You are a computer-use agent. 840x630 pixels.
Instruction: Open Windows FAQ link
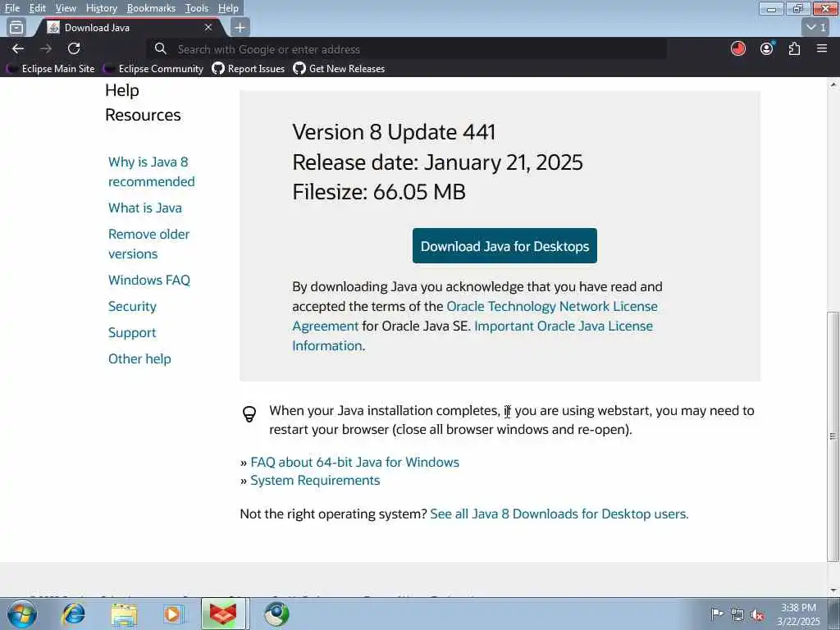click(x=149, y=281)
